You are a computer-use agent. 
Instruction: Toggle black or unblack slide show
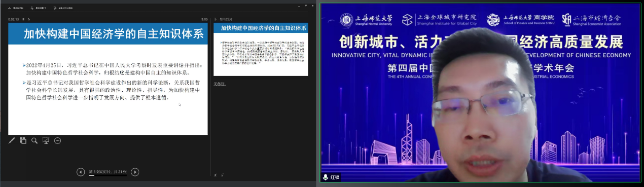46,141
